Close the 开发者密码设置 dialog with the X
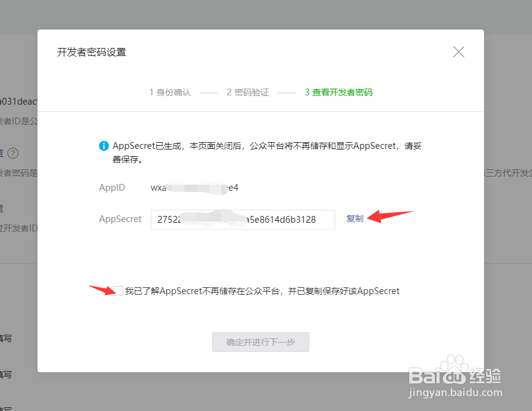This screenshot has width=532, height=411. [x=458, y=52]
